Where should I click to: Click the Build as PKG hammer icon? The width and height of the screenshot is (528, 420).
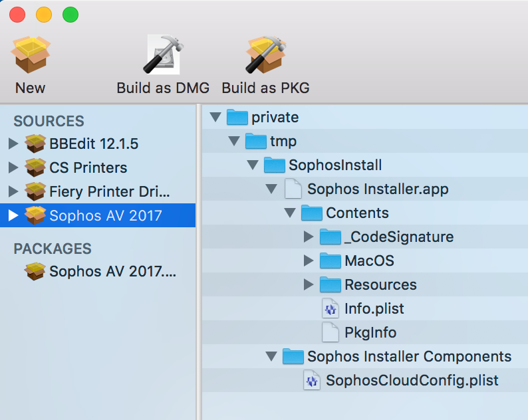[266, 54]
